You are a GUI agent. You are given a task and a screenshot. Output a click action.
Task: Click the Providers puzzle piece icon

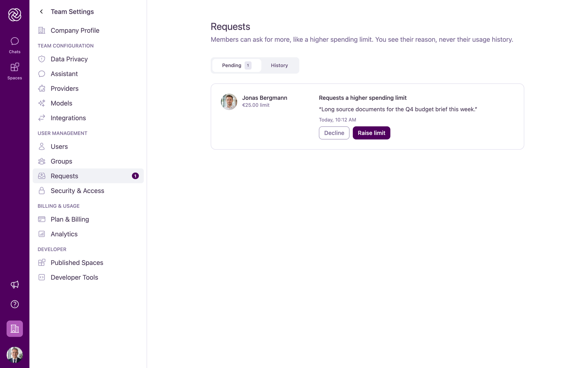(x=42, y=88)
